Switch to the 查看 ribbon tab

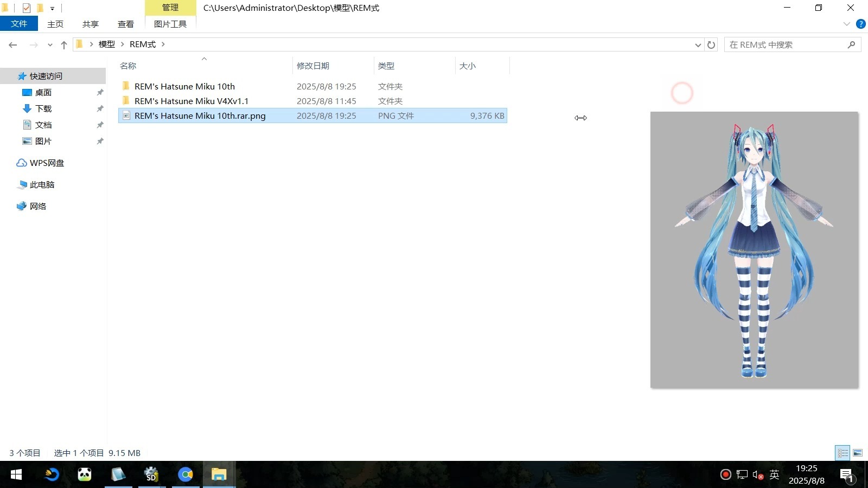[126, 24]
